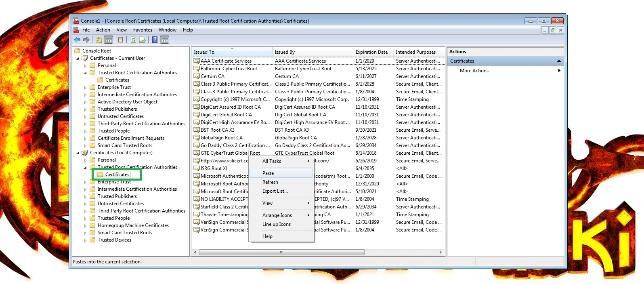Select Third-Party Root Certification Authorities under Local Computer
The image size is (644, 284).
(x=141, y=211)
